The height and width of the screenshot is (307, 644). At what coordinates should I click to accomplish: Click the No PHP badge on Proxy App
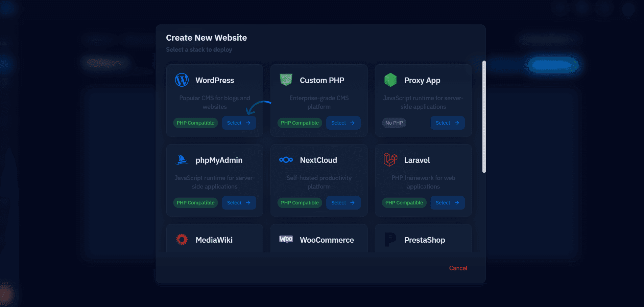pos(394,123)
